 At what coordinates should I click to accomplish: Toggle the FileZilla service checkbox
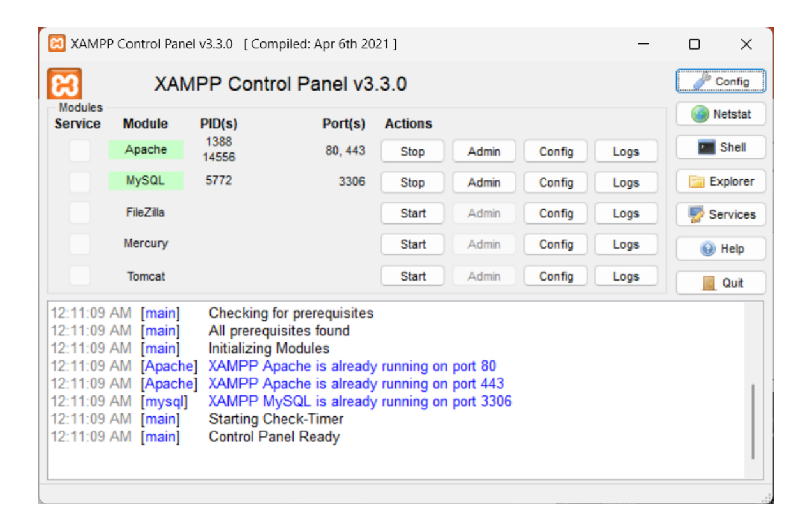[x=80, y=213]
